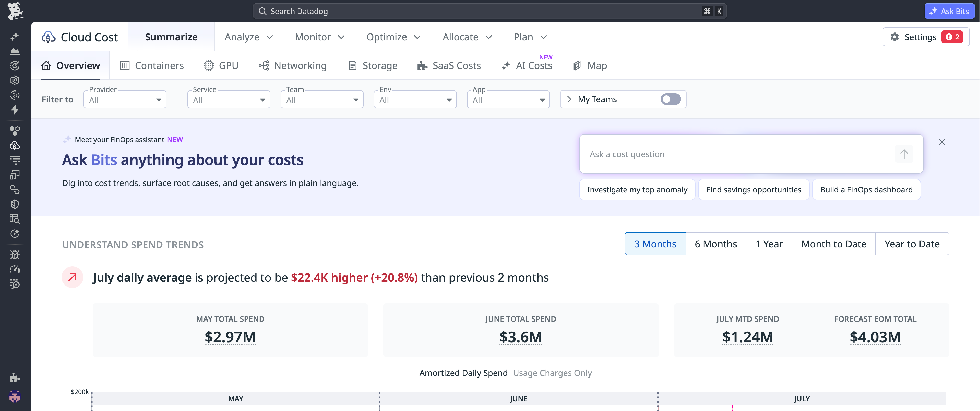The width and height of the screenshot is (980, 411).
Task: Switch to the GPU tab
Action: (x=221, y=65)
